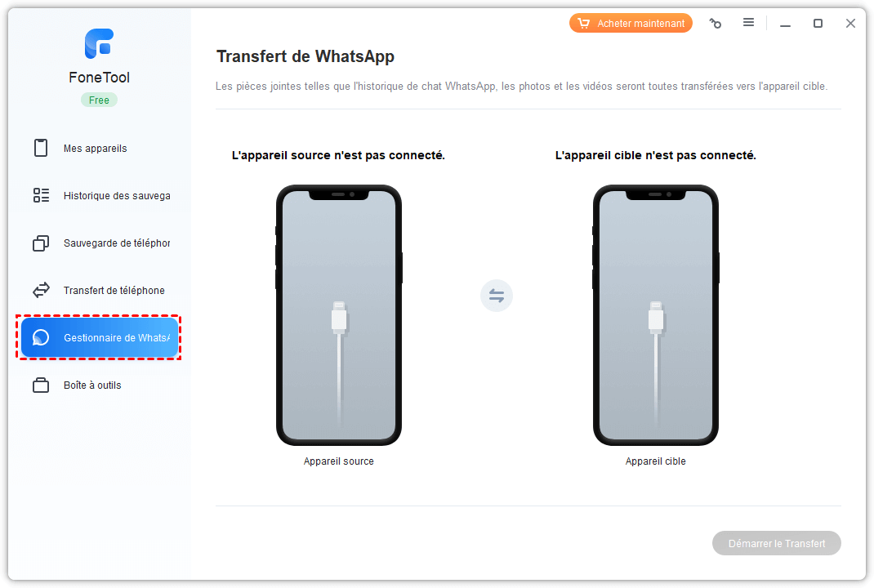The height and width of the screenshot is (588, 874).
Task: Select Transfert de téléphone menu label
Action: (114, 291)
